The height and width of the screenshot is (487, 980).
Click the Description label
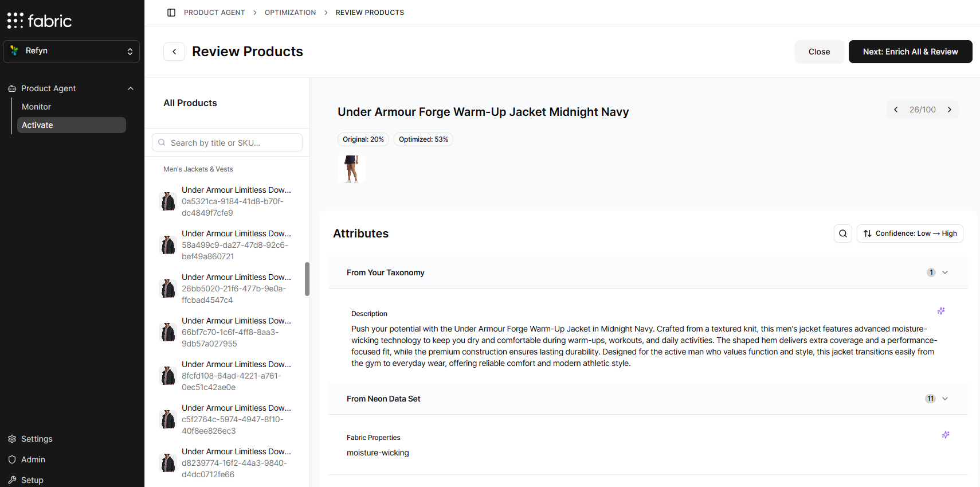point(369,314)
